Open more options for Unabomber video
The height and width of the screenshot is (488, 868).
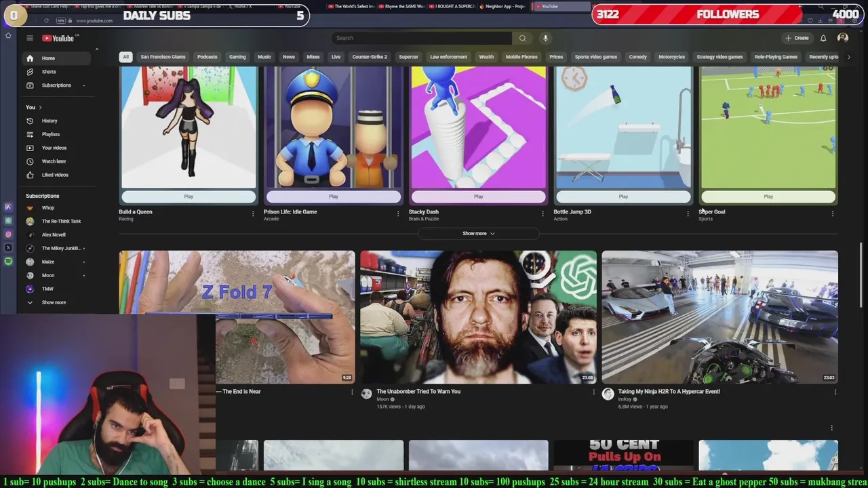593,392
